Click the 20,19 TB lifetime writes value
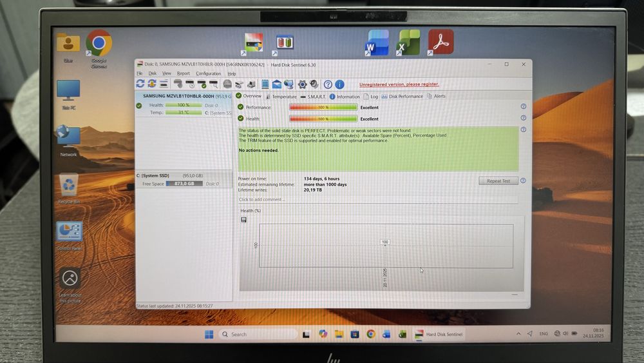 313,190
